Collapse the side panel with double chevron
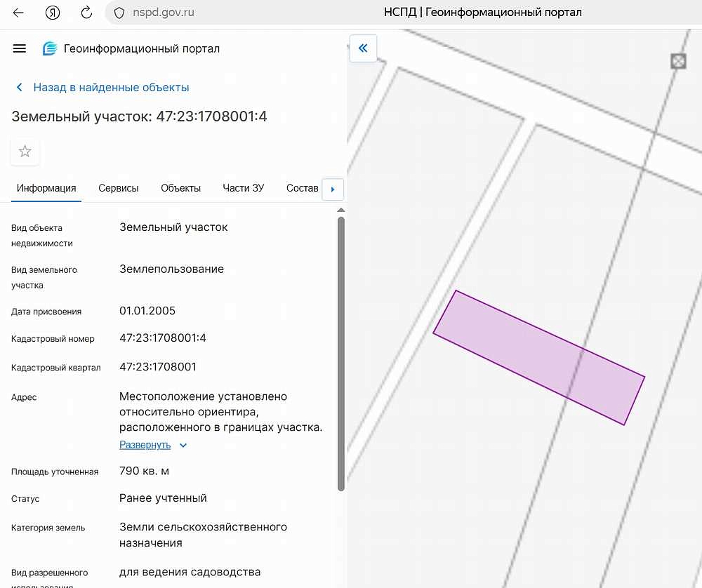 pos(363,48)
